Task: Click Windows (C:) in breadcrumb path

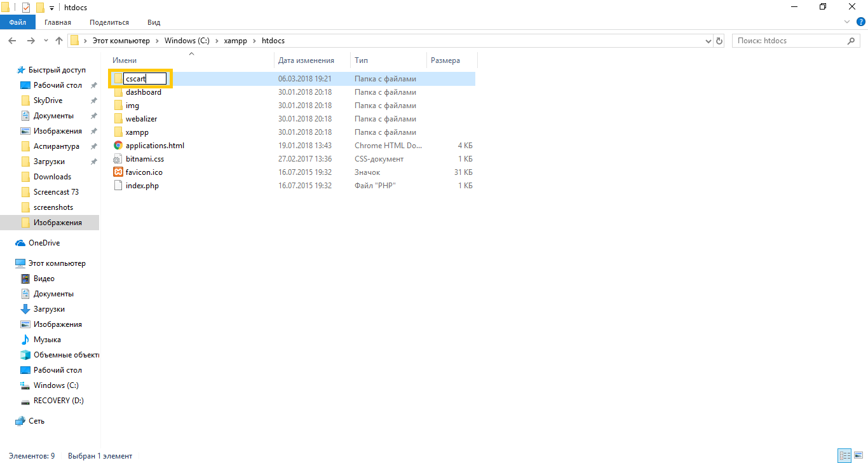Action: coord(187,41)
